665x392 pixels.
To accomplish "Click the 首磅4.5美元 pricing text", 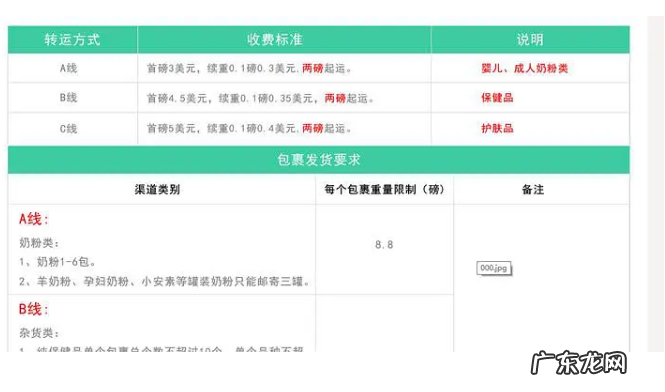I will point(260,98).
